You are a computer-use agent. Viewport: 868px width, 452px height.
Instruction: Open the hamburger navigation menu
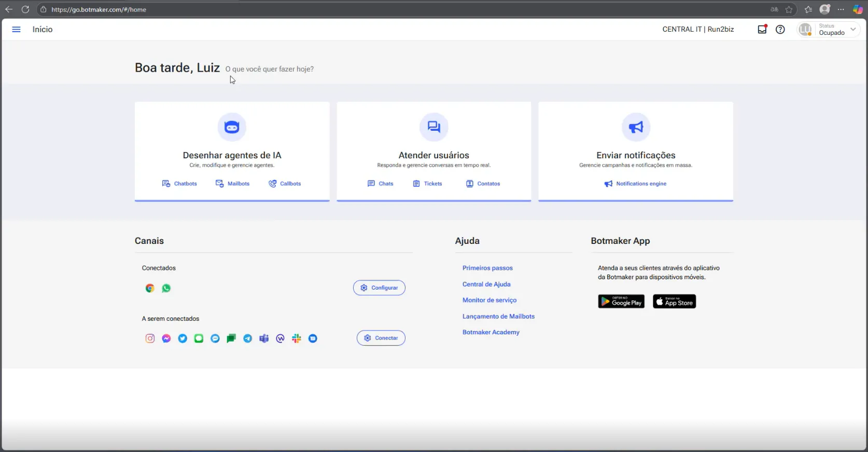pos(16,30)
